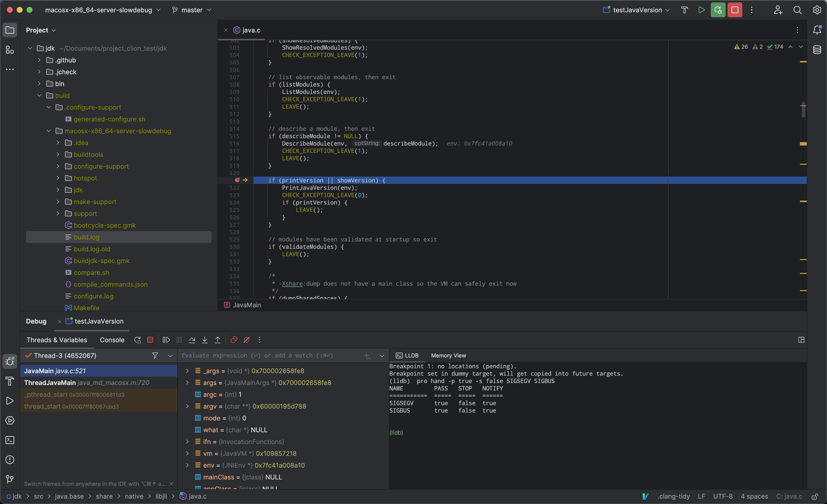Click the Build hammer icon in top toolbar

pyautogui.click(x=684, y=10)
